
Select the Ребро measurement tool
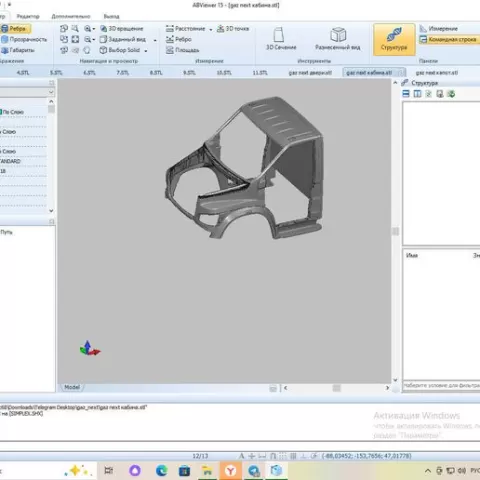tap(179, 39)
